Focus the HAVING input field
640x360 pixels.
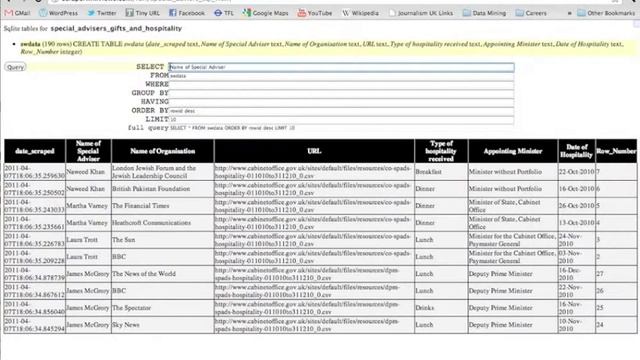pyautogui.click(x=341, y=102)
